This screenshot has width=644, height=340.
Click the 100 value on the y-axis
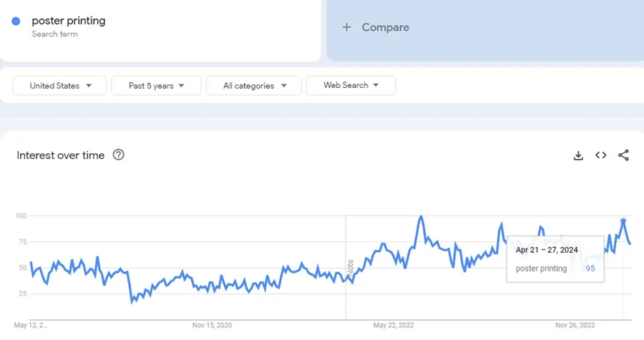pyautogui.click(x=21, y=216)
